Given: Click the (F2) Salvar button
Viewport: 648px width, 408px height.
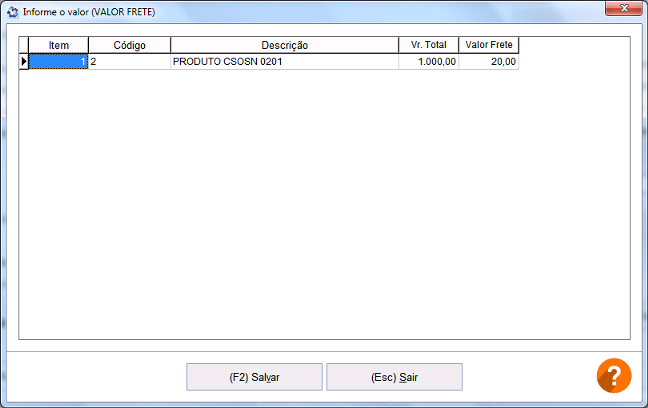Looking at the screenshot, I should pos(254,377).
